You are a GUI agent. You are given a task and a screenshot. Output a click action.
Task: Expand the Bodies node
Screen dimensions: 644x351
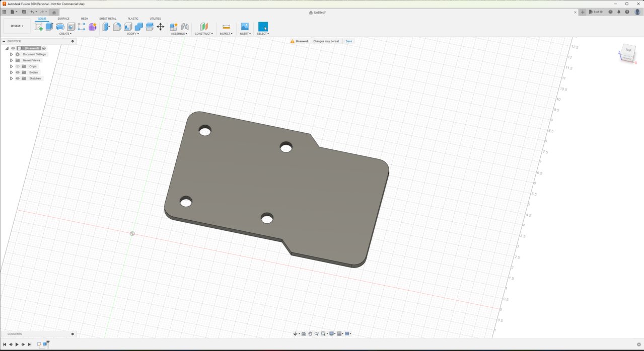[x=11, y=72]
